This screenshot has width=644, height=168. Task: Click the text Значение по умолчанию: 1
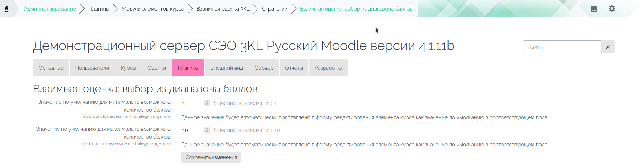[x=245, y=103]
